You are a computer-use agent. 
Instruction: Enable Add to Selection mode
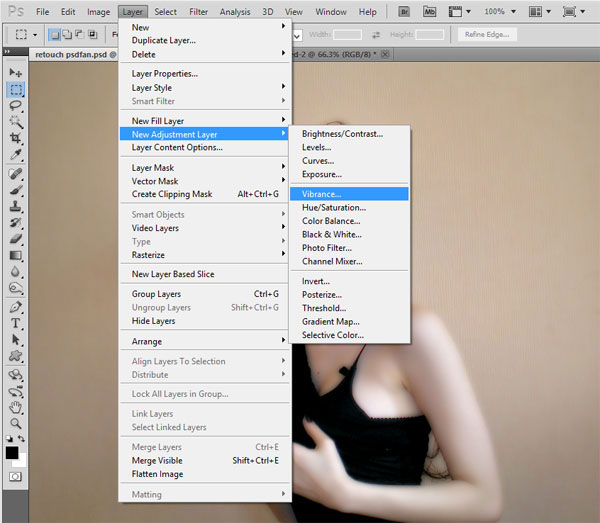point(67,35)
